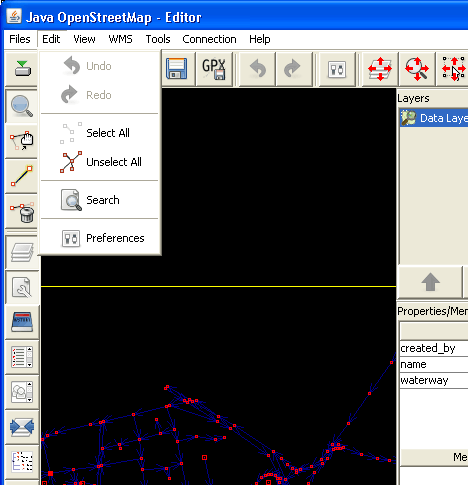
Task: Choose Search in Edit menu
Action: coord(99,200)
